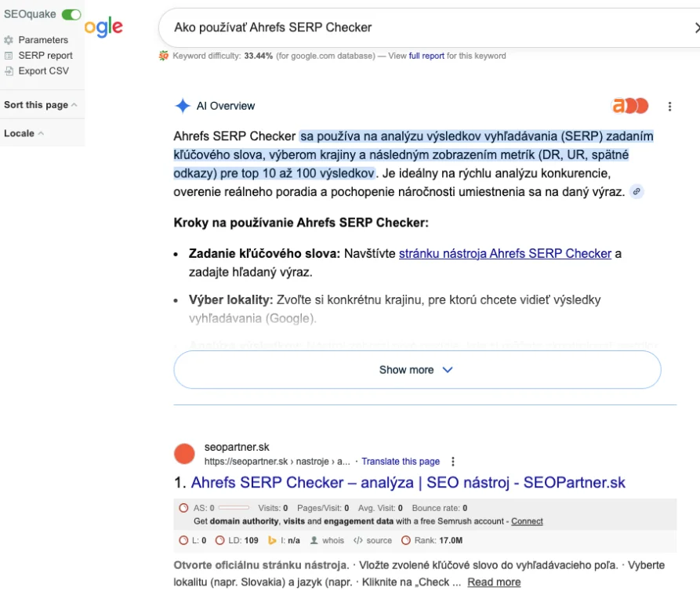Expand the Locale section
700x602 pixels.
tap(24, 133)
